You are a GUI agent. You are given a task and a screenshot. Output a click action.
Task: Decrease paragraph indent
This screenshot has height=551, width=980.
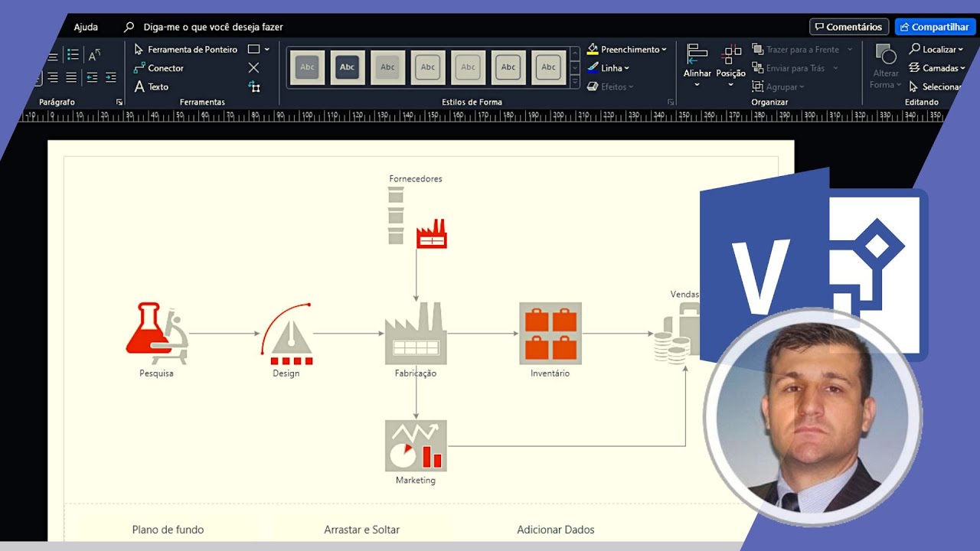pos(92,77)
